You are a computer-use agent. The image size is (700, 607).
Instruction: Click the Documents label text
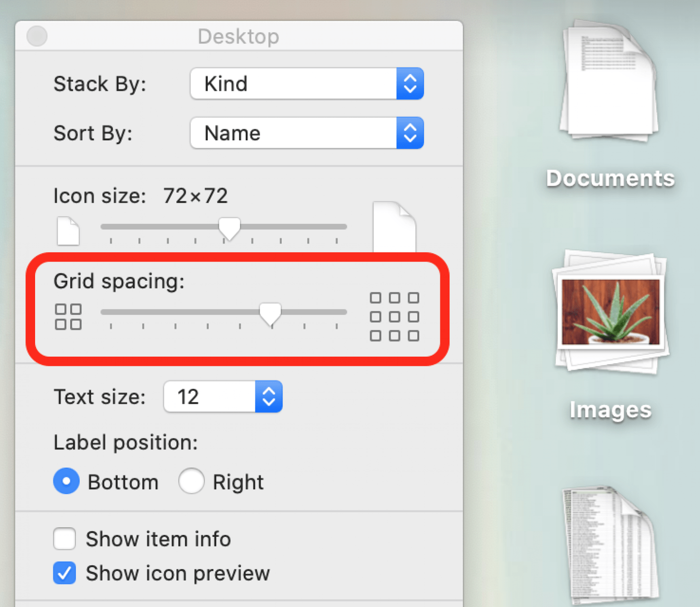coord(610,178)
